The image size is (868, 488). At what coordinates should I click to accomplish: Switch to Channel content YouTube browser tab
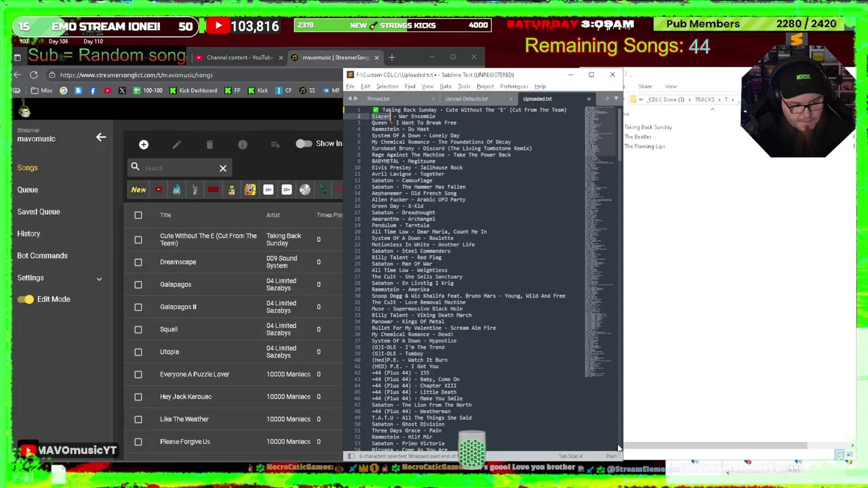click(239, 58)
